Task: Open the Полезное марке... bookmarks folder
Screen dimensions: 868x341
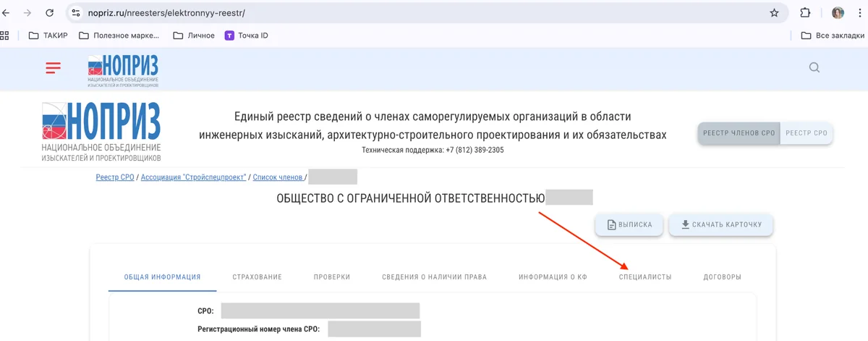Action: click(x=120, y=35)
